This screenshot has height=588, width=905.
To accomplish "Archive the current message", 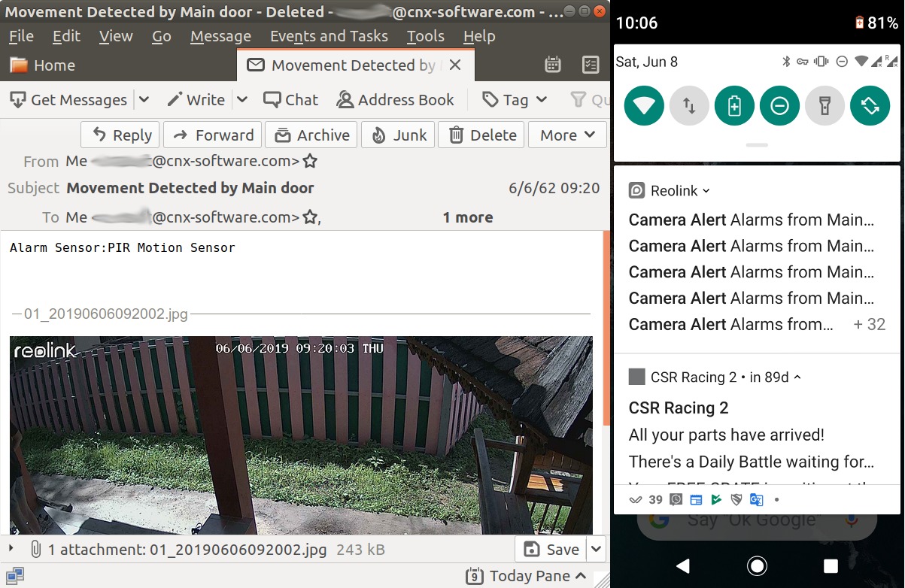I will [311, 135].
